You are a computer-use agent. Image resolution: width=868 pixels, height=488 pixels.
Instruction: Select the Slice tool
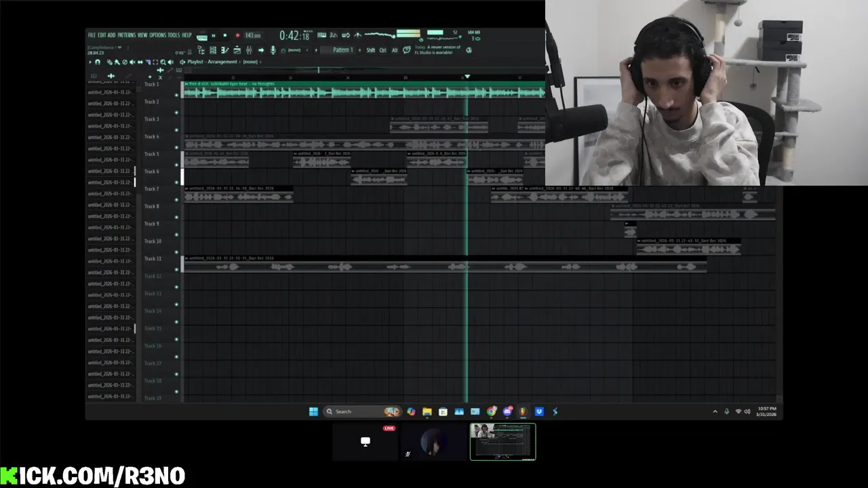point(148,62)
